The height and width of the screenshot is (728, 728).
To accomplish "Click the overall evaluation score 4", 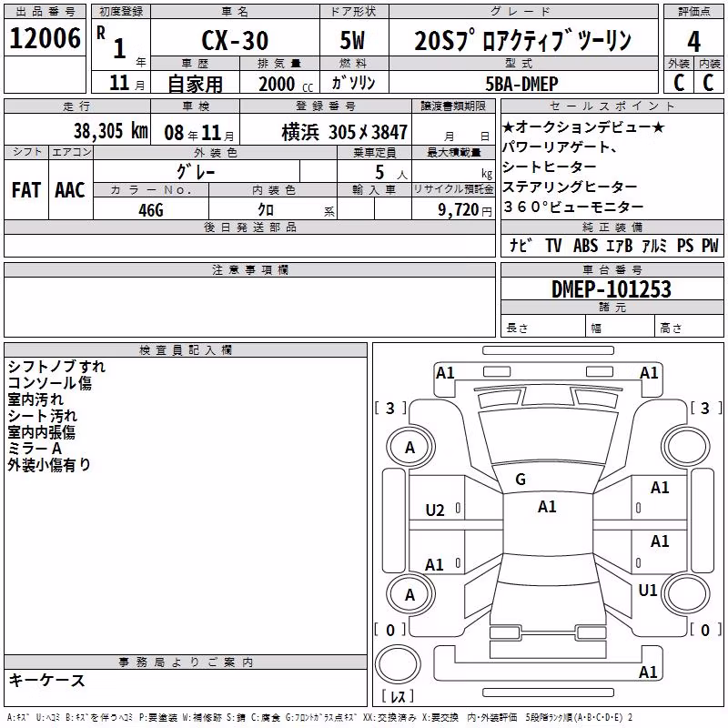I will pyautogui.click(x=693, y=42).
